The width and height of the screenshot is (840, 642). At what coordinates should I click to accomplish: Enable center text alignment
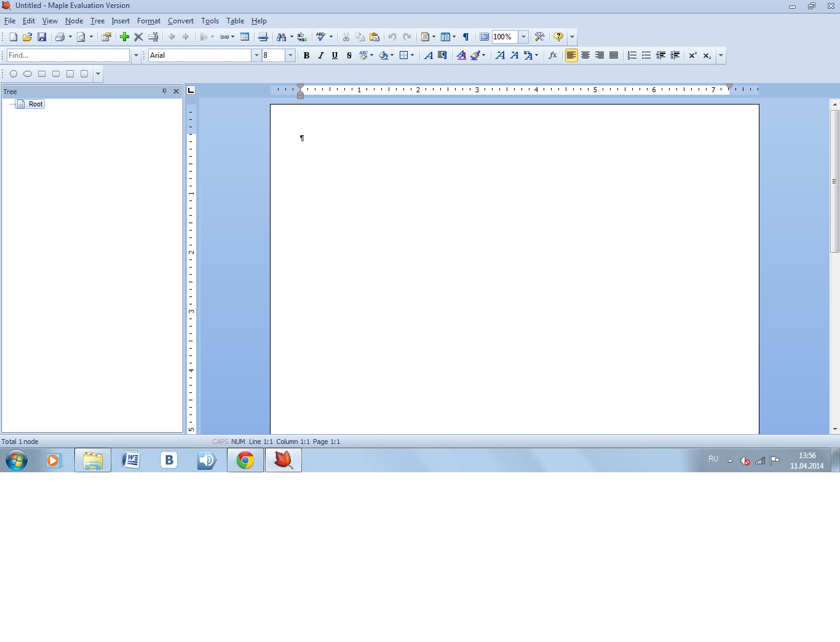585,55
